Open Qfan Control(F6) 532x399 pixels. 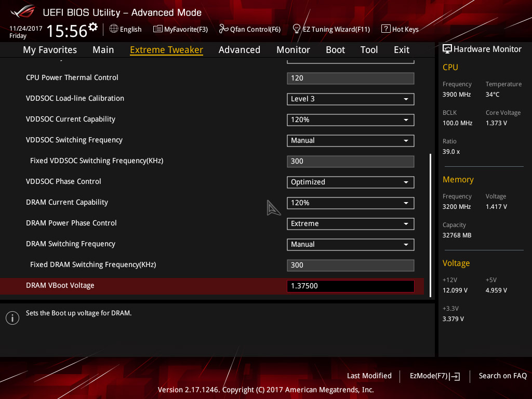pyautogui.click(x=250, y=29)
